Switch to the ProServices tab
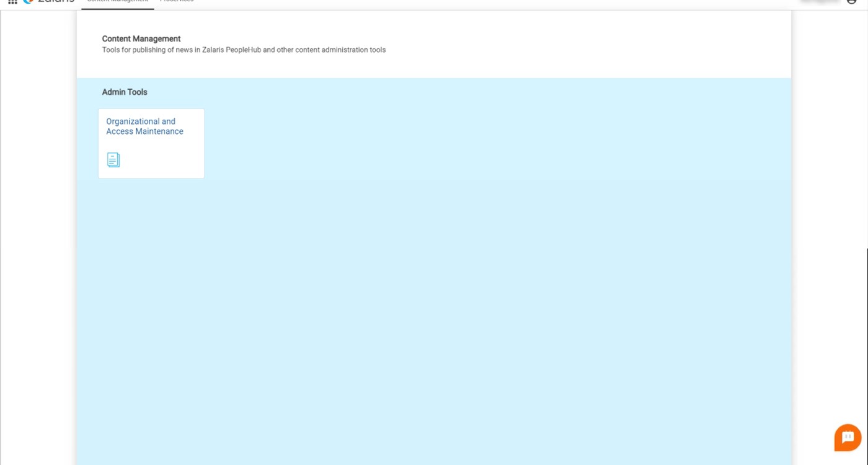This screenshot has height=465, width=868. point(177,2)
